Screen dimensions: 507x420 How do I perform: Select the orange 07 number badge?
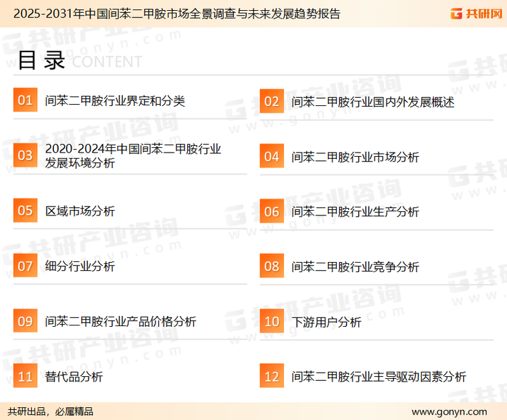coord(25,265)
